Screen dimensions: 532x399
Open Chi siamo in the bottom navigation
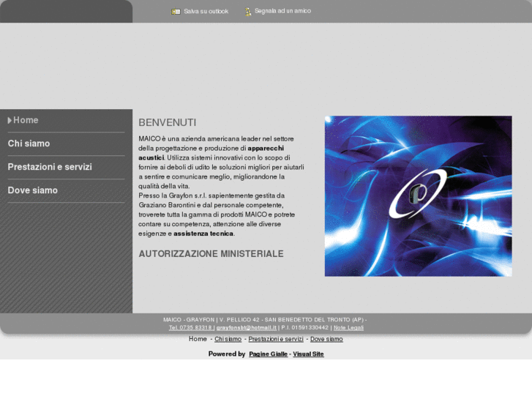(228, 339)
